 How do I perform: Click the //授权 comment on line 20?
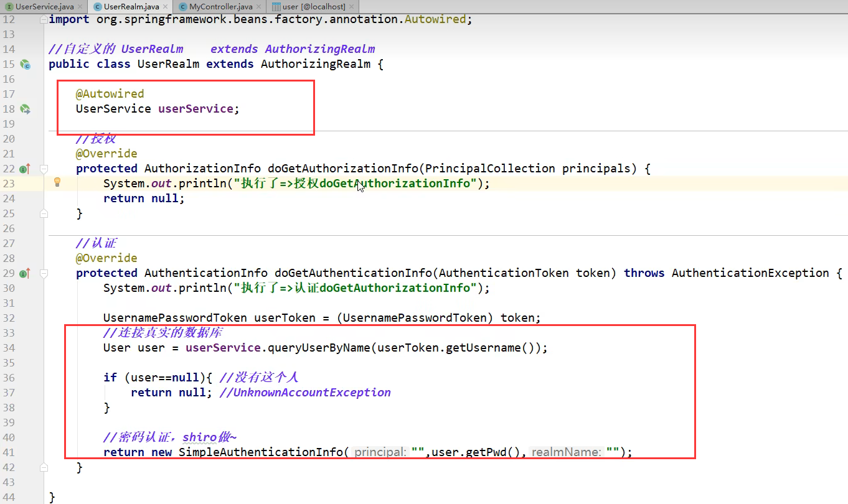(96, 139)
